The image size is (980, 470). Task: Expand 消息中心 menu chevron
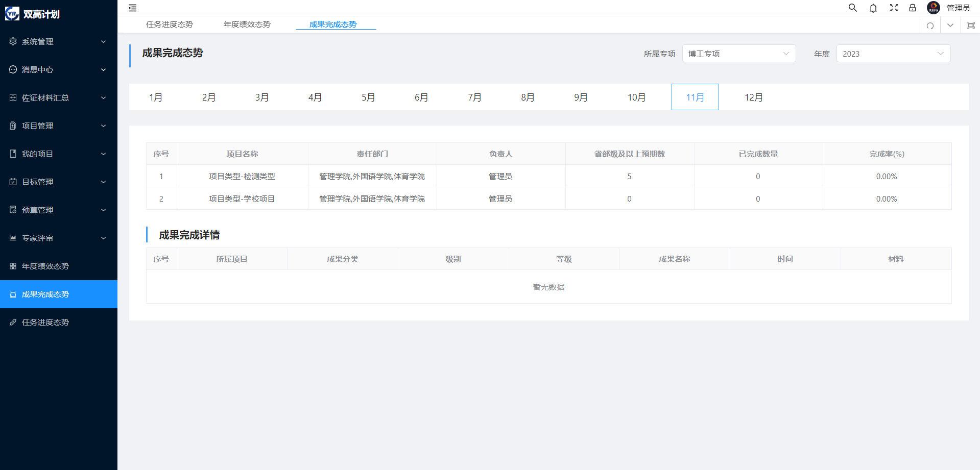coord(104,69)
